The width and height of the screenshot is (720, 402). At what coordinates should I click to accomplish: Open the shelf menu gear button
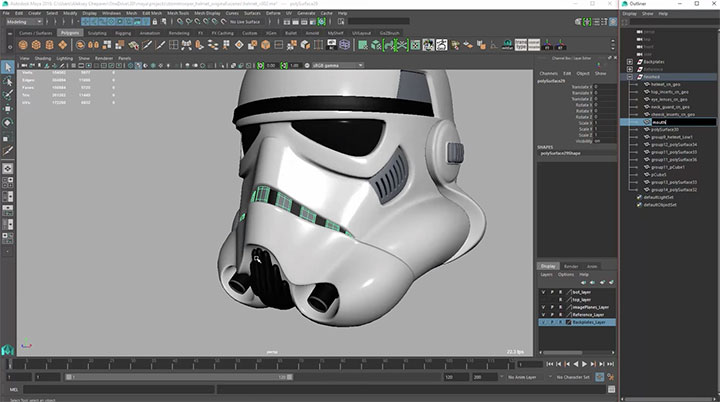(x=10, y=47)
